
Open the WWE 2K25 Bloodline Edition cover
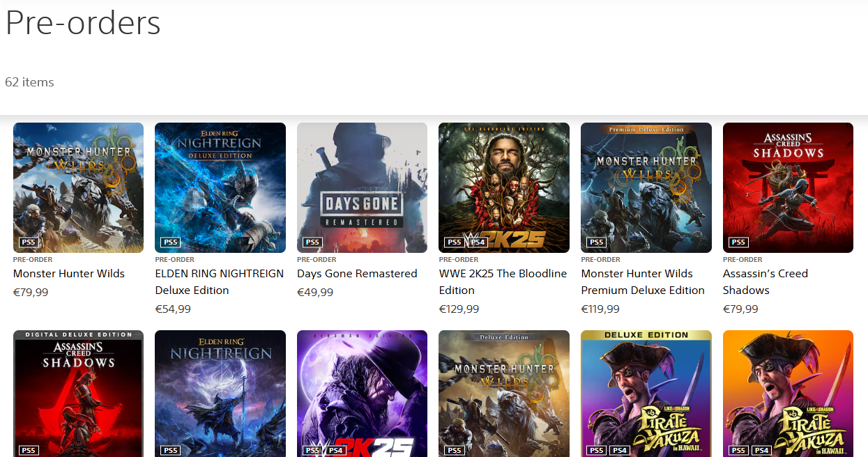coord(504,187)
